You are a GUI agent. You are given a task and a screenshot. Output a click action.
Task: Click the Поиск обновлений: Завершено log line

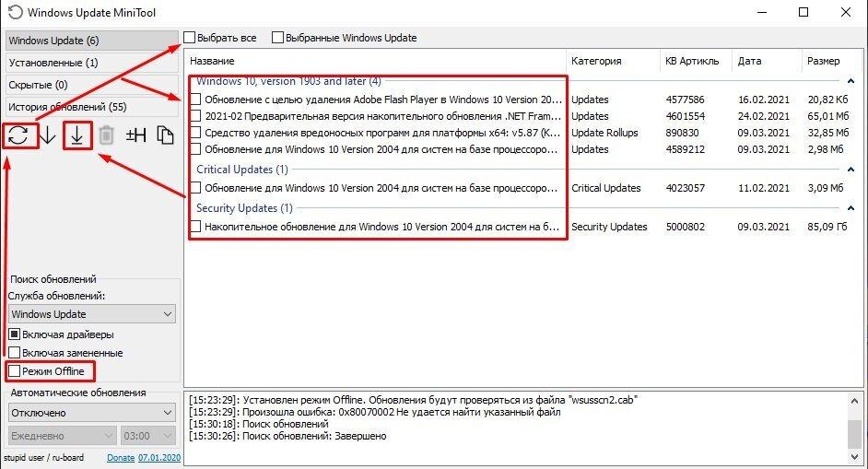click(287, 437)
